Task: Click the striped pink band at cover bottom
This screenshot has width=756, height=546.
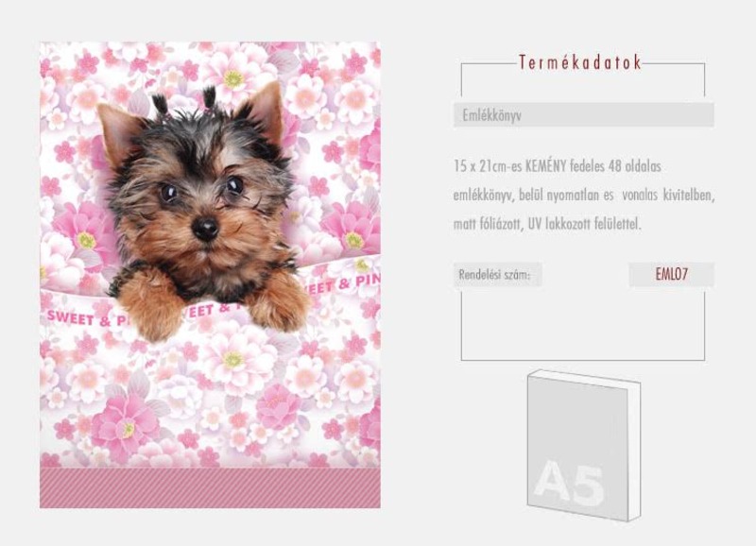Action: pyautogui.click(x=210, y=487)
